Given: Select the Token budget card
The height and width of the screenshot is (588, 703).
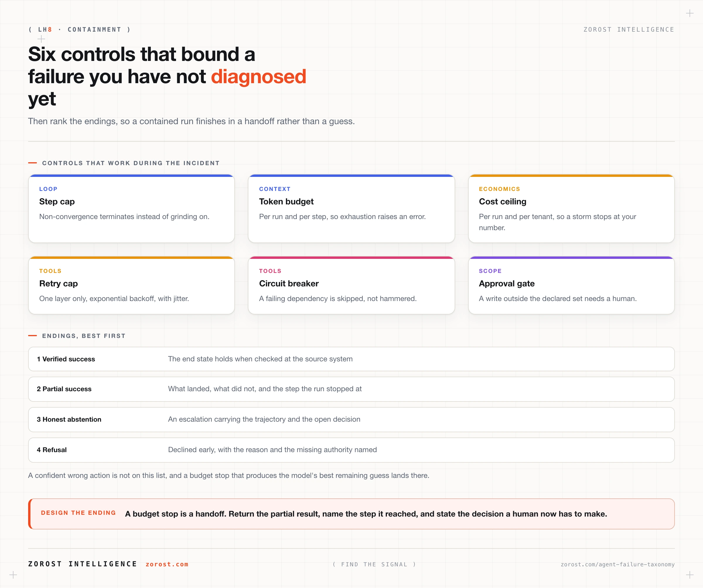Looking at the screenshot, I should 351,208.
